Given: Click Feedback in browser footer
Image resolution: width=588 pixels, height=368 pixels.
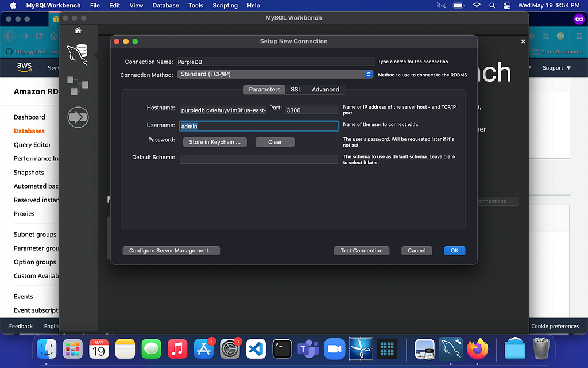Looking at the screenshot, I should [21, 327].
